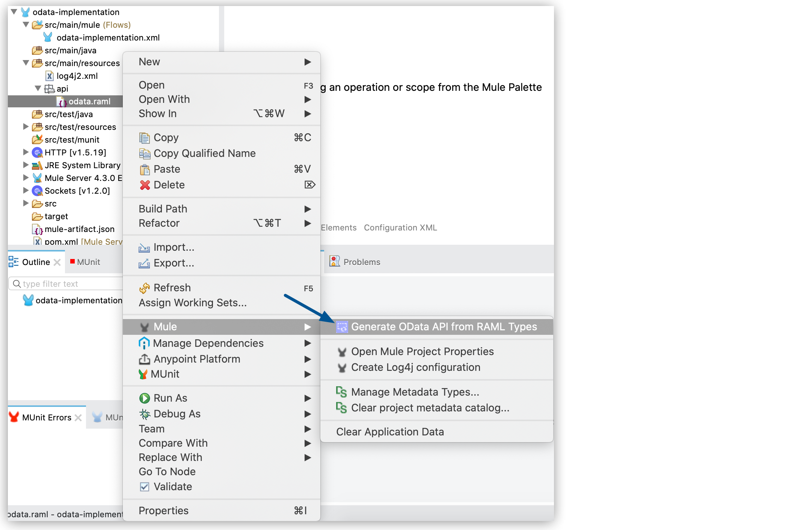Select the green Run As icon
The image size is (812, 530).
(x=145, y=398)
